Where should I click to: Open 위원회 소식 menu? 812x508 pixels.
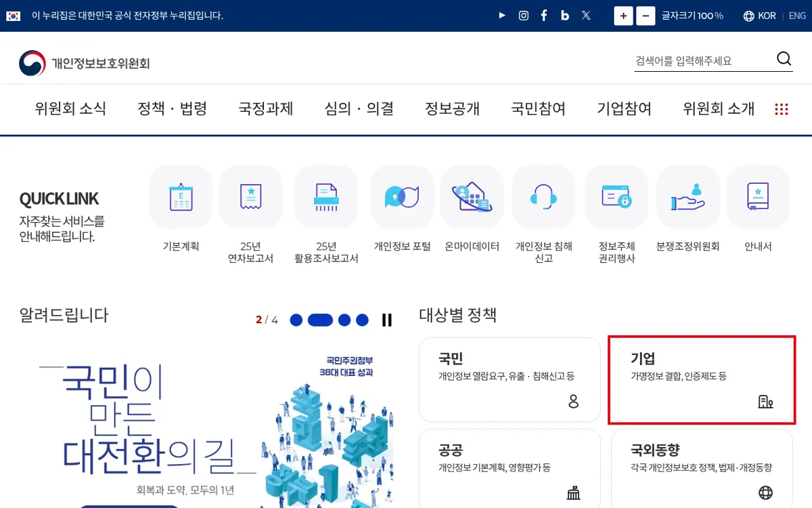[x=70, y=108]
